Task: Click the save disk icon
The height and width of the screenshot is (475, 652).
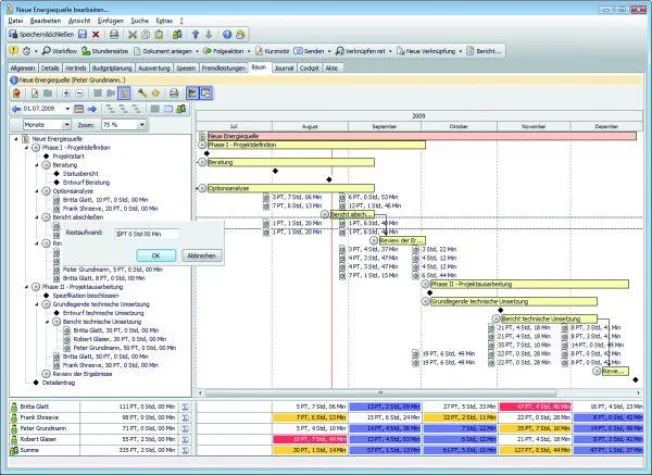Action: click(80, 34)
